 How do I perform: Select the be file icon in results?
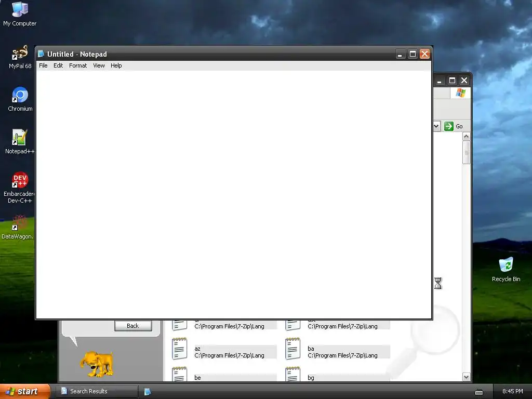(179, 374)
